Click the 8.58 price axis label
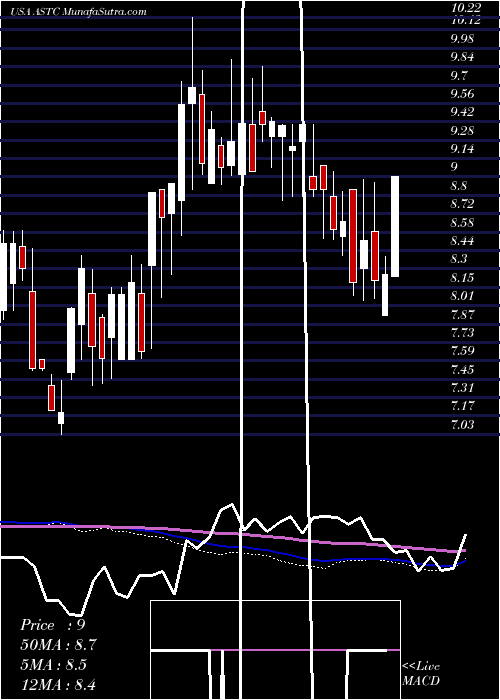 click(462, 222)
